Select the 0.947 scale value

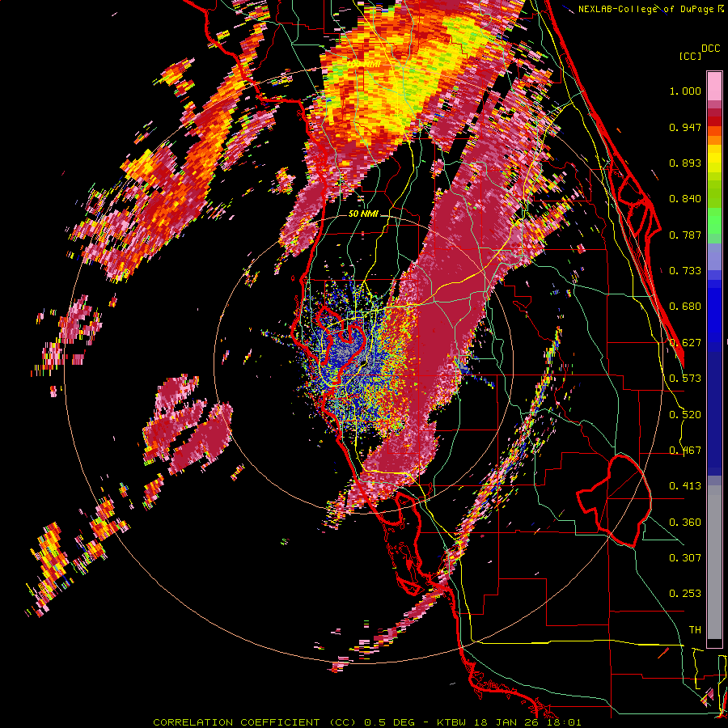(685, 127)
